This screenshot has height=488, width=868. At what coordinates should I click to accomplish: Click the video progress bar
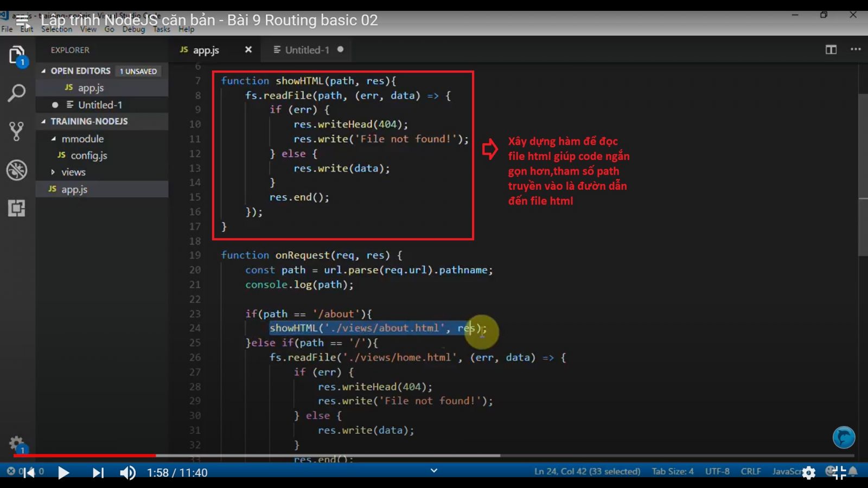[x=434, y=455]
